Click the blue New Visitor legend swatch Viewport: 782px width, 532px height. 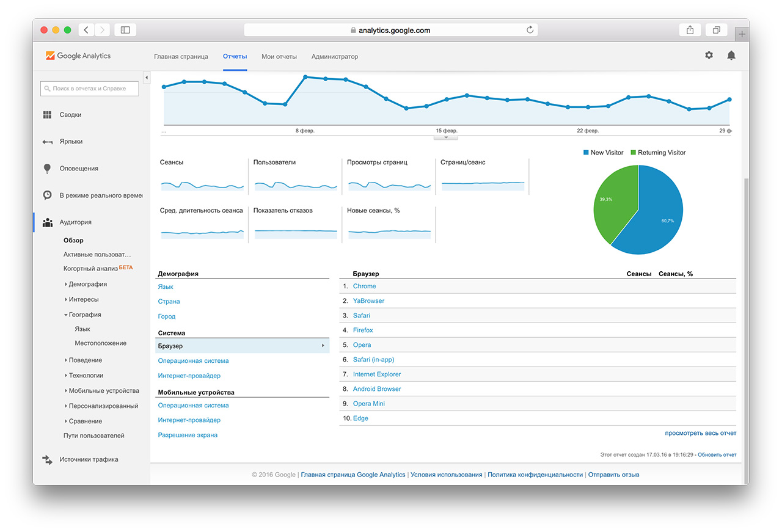pyautogui.click(x=586, y=153)
